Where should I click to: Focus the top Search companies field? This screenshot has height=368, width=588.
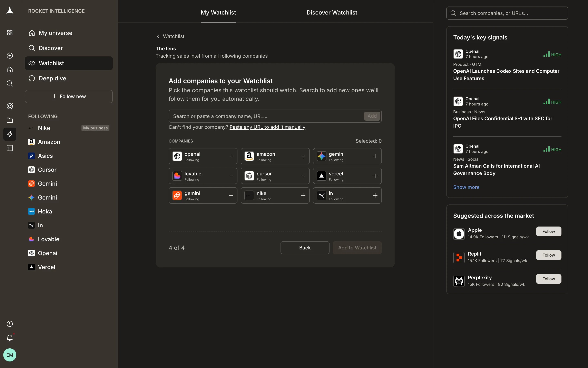507,13
